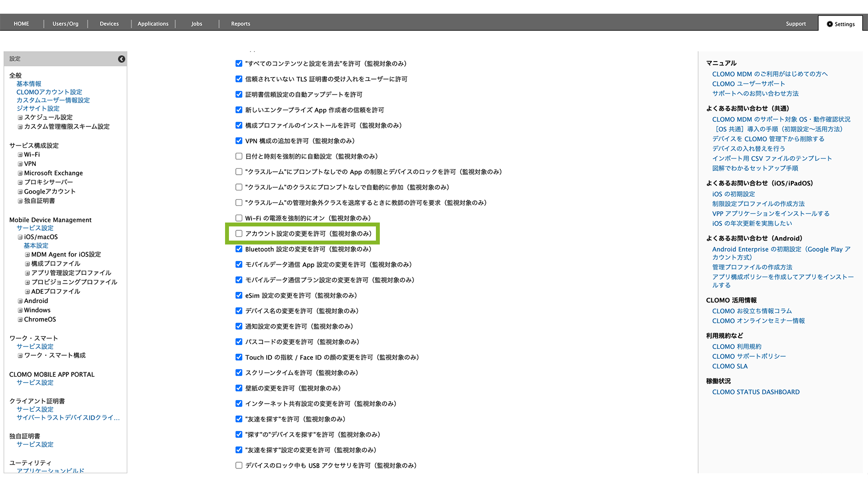Expand the 構成プロファイル tree node

tap(27, 264)
